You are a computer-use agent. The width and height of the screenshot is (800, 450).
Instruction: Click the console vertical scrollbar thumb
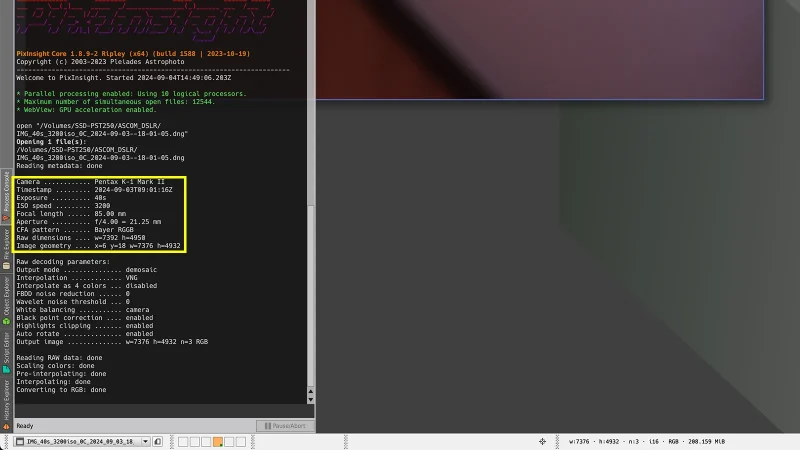311,296
